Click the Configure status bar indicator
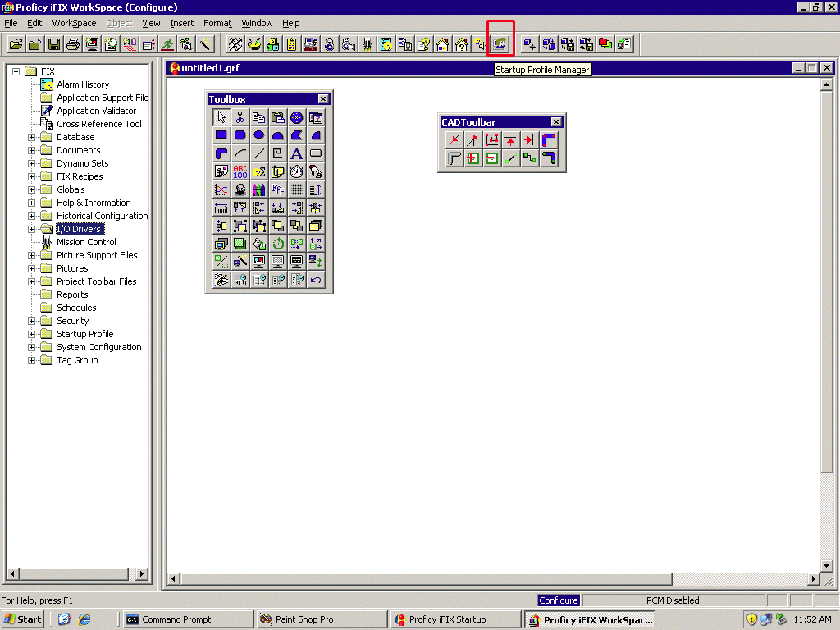This screenshot has width=840, height=630. pyautogui.click(x=558, y=600)
